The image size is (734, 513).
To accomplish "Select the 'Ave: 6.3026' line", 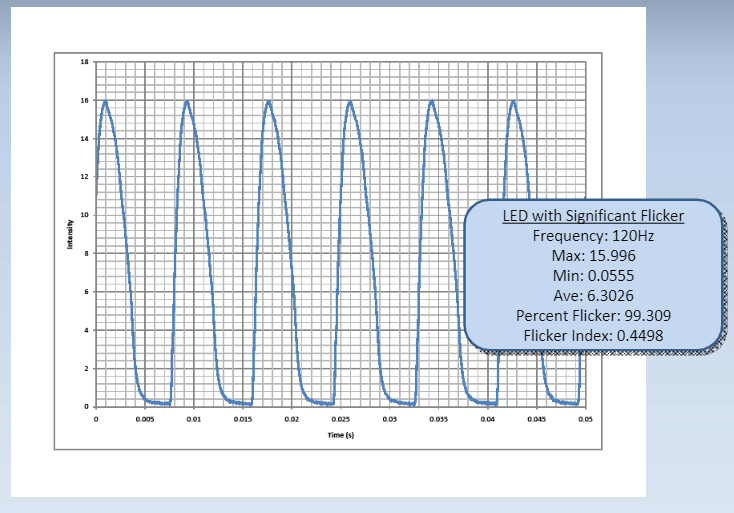I will coord(593,296).
